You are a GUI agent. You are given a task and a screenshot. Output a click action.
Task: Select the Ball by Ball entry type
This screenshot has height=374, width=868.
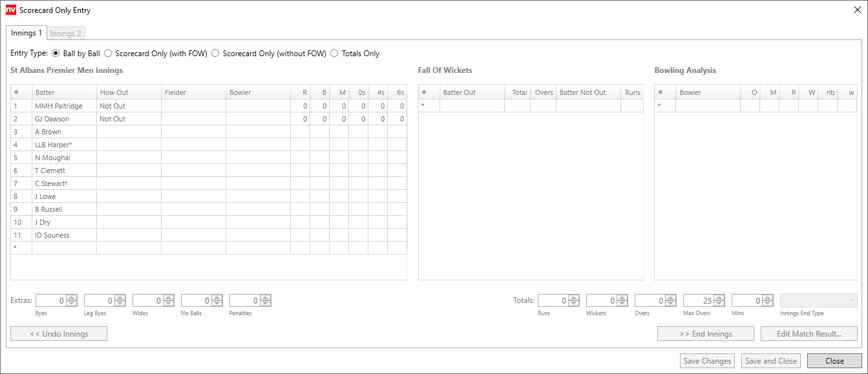56,54
